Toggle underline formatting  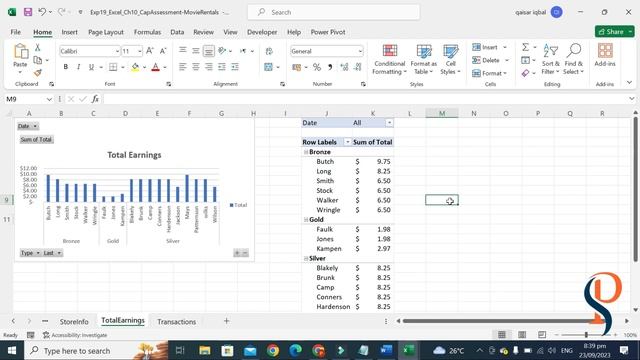(91, 67)
